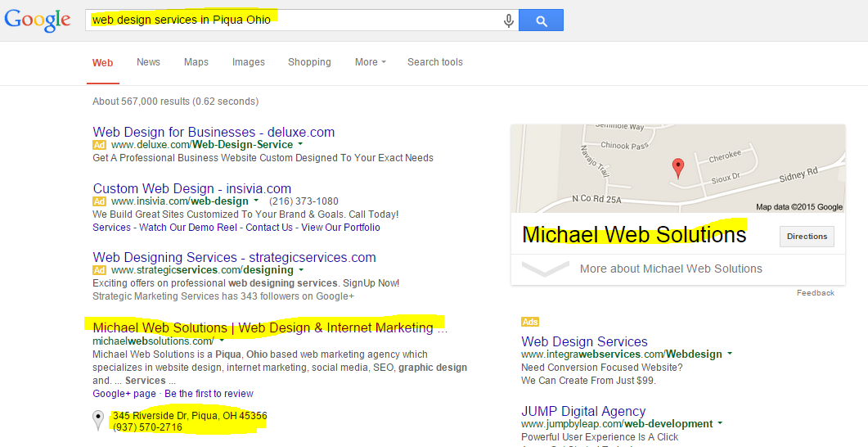The width and height of the screenshot is (868, 447).
Task: Click the phone number (216) 373-1080
Action: click(304, 201)
